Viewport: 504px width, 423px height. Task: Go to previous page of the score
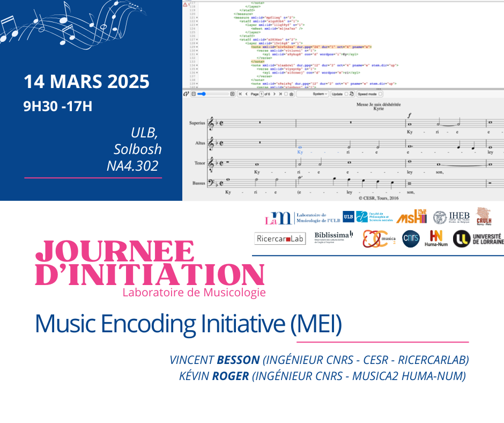coord(247,94)
